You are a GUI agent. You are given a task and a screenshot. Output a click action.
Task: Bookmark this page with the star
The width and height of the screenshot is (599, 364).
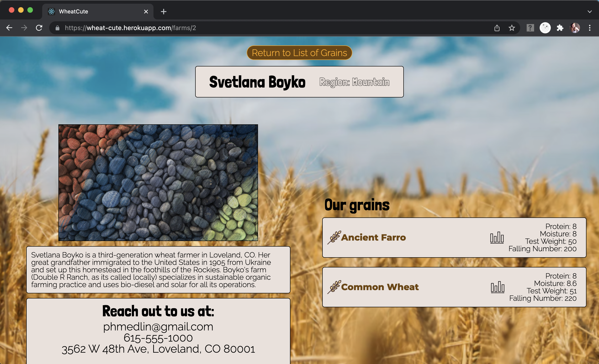(x=512, y=28)
